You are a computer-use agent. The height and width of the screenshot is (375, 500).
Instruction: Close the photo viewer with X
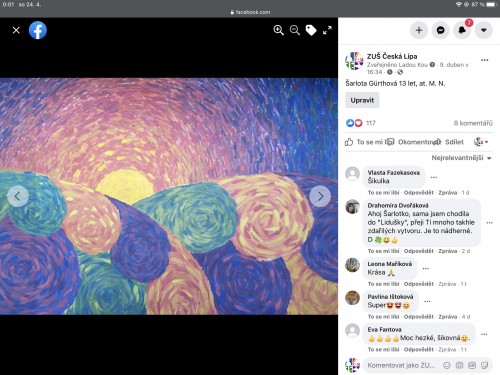tap(16, 30)
